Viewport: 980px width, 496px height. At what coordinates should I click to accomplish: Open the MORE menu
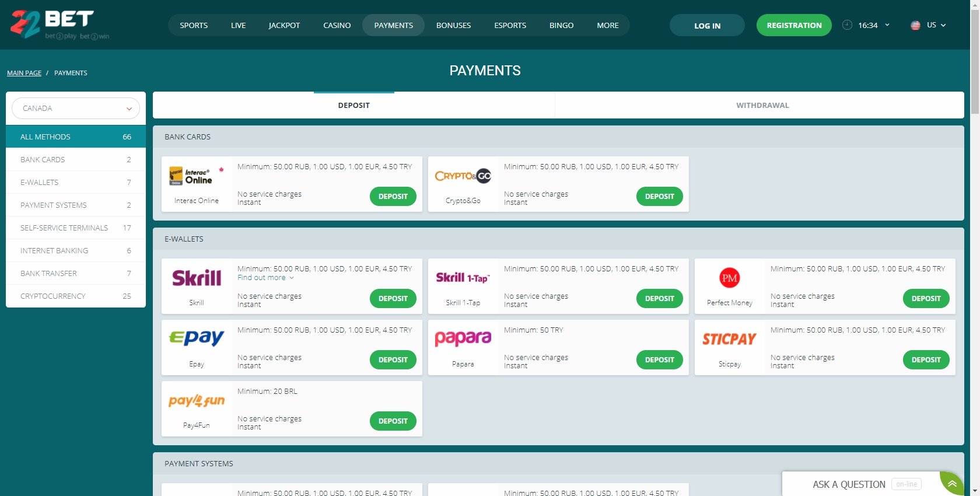click(x=608, y=25)
